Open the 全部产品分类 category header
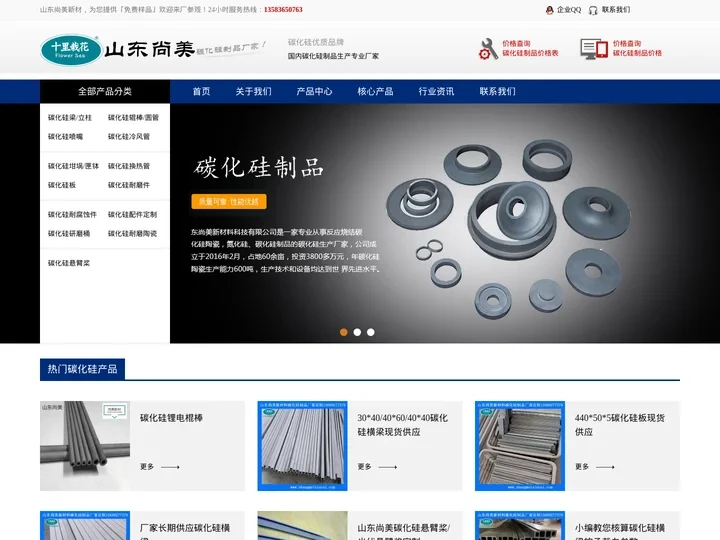The width and height of the screenshot is (720, 540). [105, 91]
